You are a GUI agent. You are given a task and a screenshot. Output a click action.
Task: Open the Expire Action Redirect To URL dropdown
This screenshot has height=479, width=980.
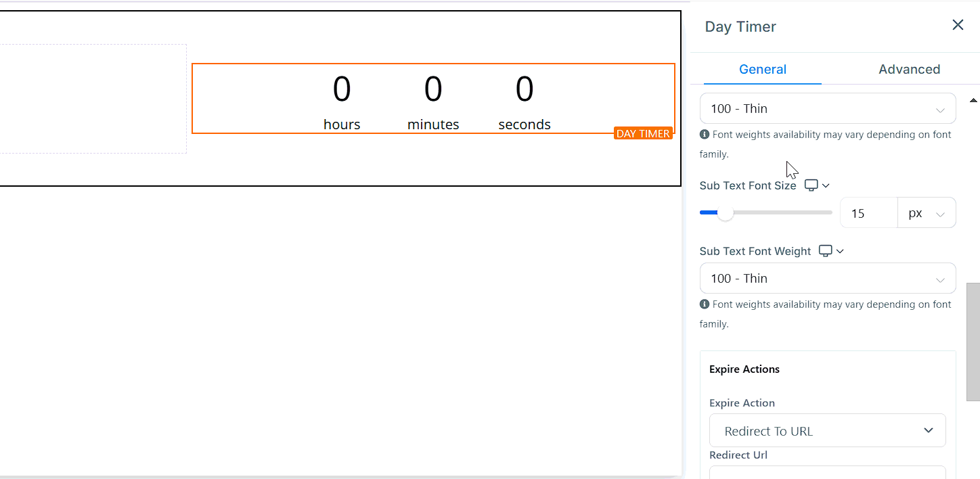[827, 431]
